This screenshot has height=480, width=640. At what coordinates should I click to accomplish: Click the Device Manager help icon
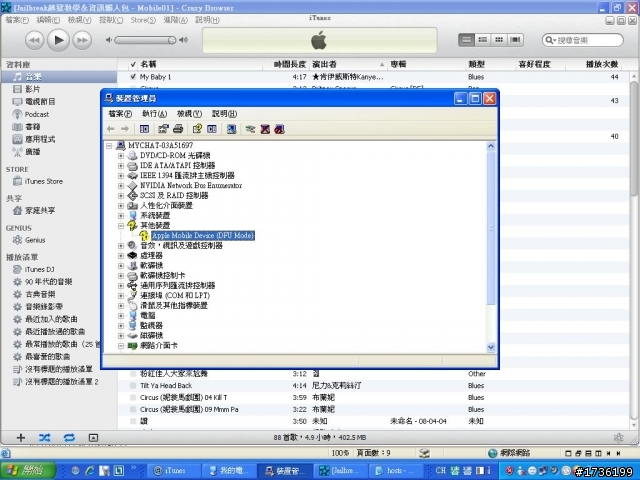(197, 129)
